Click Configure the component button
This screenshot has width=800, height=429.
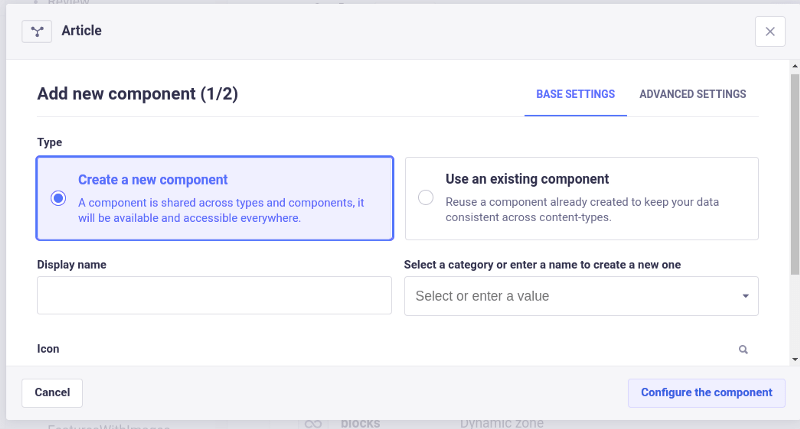(x=706, y=392)
